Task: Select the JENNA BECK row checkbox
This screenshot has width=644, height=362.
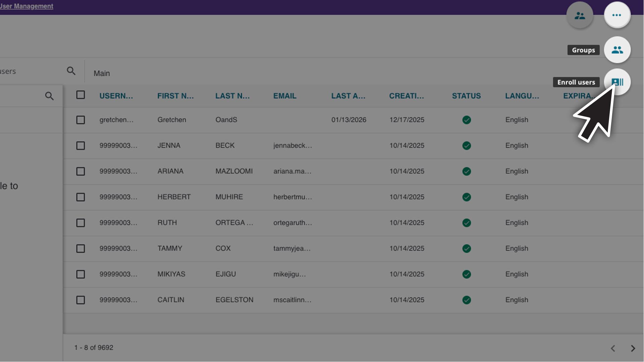Action: [x=80, y=146]
